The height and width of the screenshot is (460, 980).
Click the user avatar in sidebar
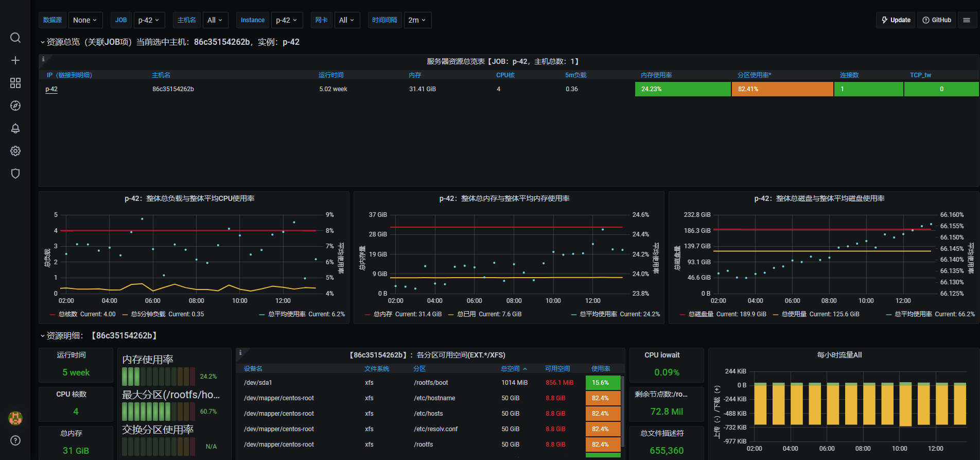pyautogui.click(x=15, y=418)
